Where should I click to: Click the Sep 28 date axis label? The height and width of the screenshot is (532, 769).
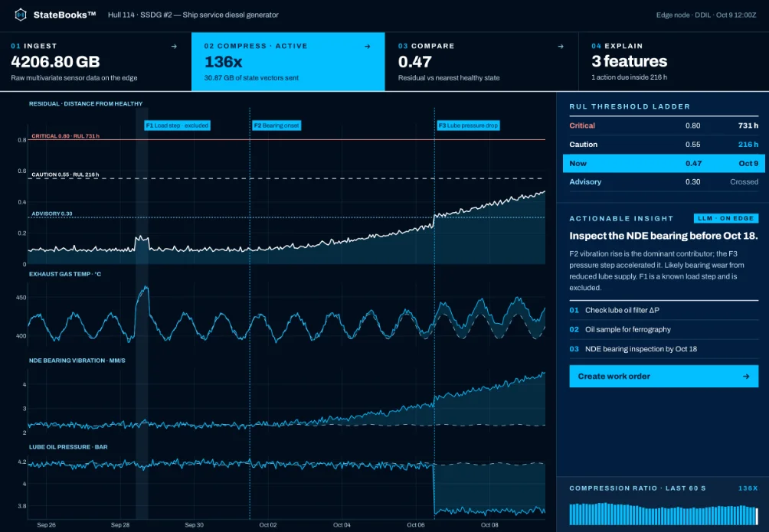point(120,525)
